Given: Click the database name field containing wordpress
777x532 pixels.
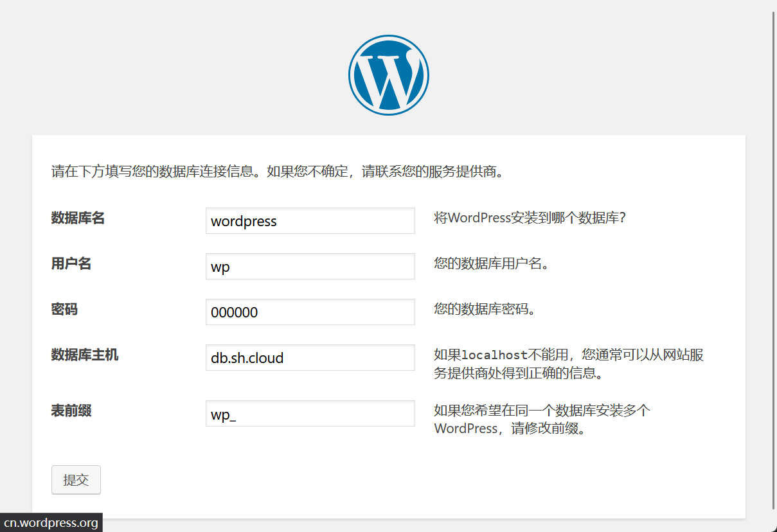Looking at the screenshot, I should point(310,220).
